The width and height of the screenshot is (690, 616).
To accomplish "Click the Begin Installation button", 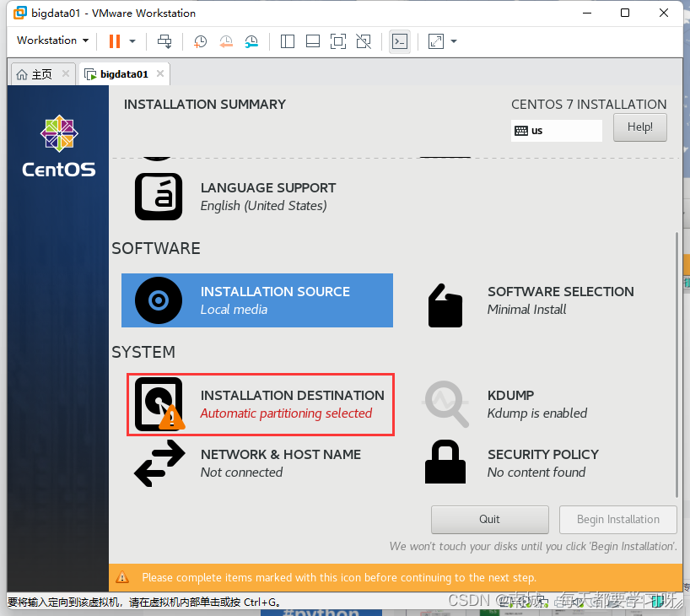I will [617, 520].
